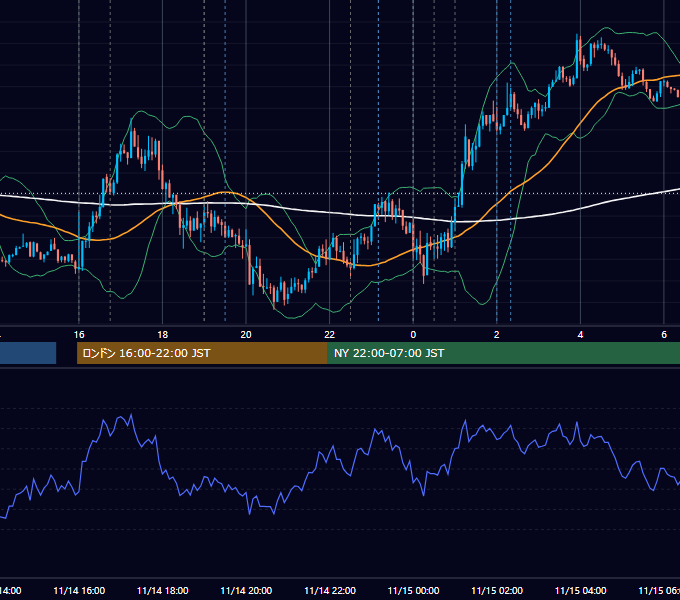
Task: Click the 11/14 16:00 date label
Action: click(x=79, y=590)
